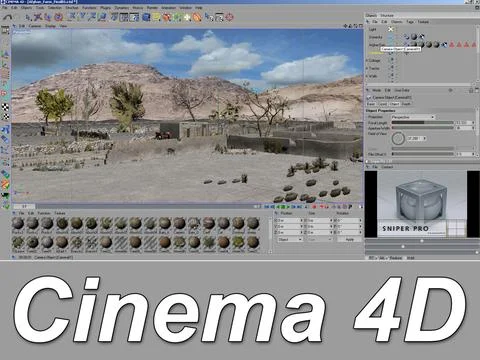Open the Projection dropdown showing Perspective
The image size is (480, 360).
point(413,117)
